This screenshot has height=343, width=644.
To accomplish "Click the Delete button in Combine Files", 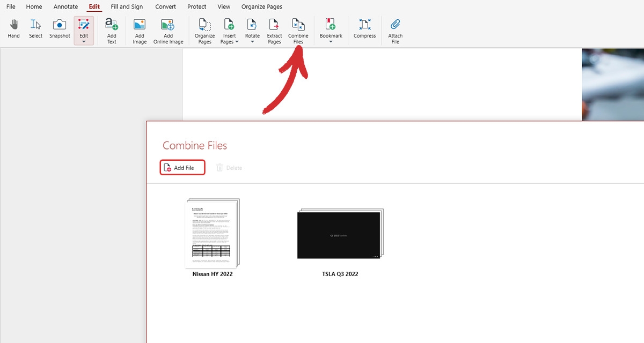I will pyautogui.click(x=229, y=168).
